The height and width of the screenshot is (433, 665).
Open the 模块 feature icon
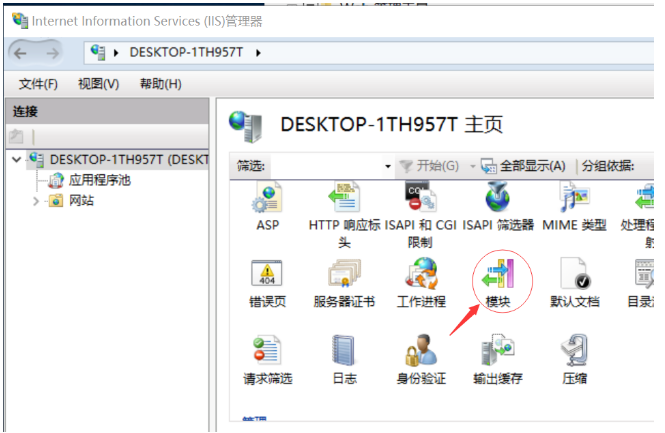pos(498,274)
